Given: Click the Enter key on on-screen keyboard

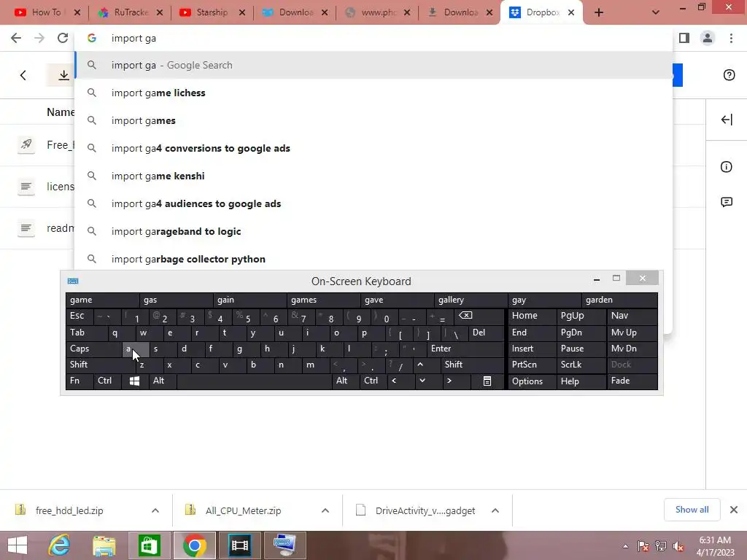Looking at the screenshot, I should 465,349.
